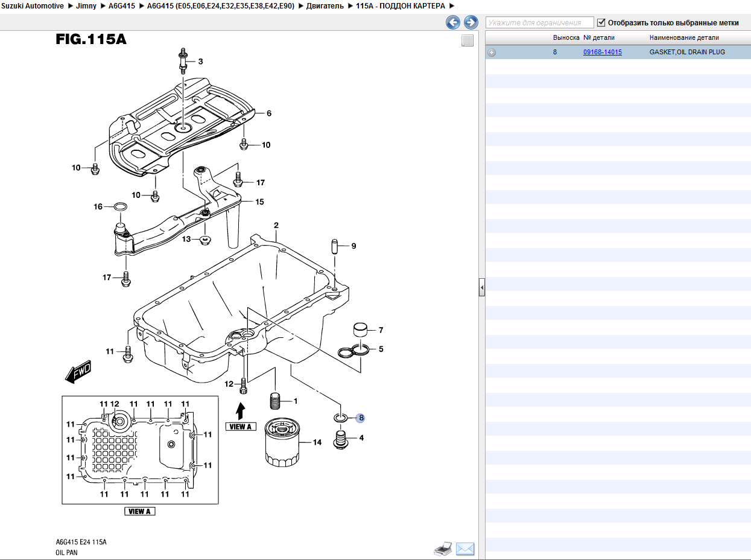Click the back arrow navigation icon

[x=453, y=23]
